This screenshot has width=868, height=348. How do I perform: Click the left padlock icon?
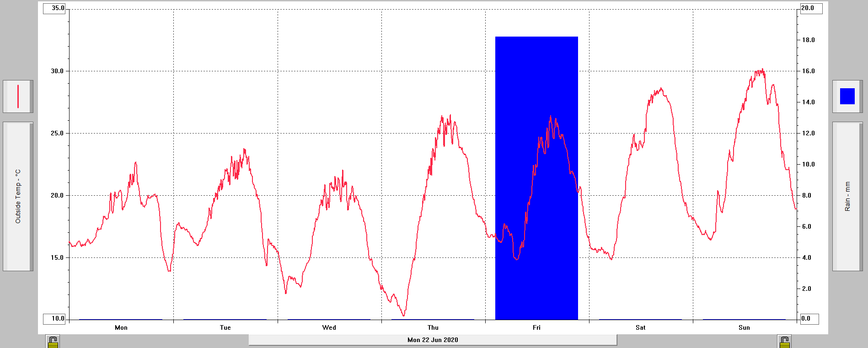click(53, 342)
